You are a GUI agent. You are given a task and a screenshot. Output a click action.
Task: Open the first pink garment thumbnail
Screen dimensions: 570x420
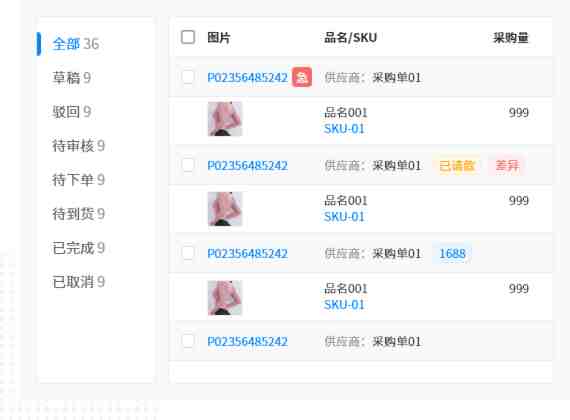tap(225, 119)
